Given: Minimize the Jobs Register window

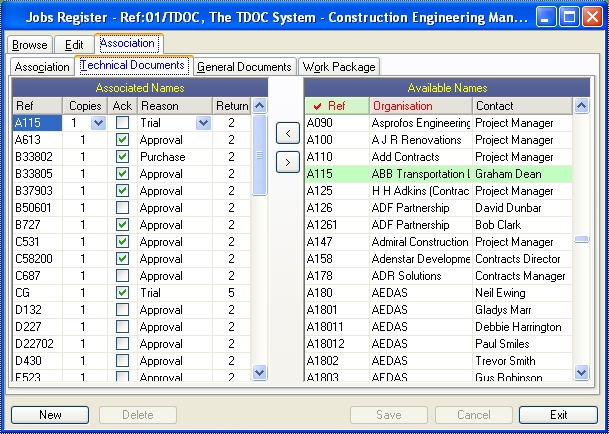Looking at the screenshot, I should point(546,17).
